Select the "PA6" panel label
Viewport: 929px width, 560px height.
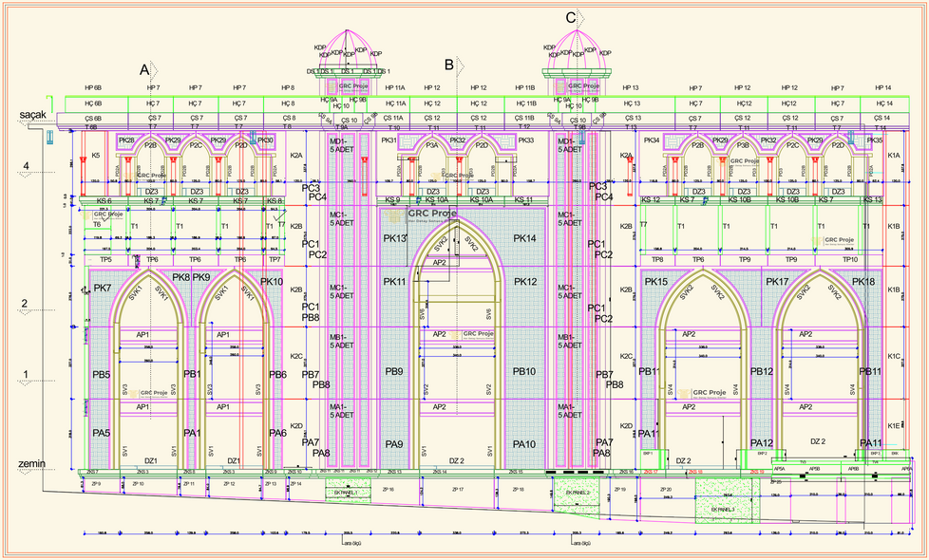tap(278, 434)
